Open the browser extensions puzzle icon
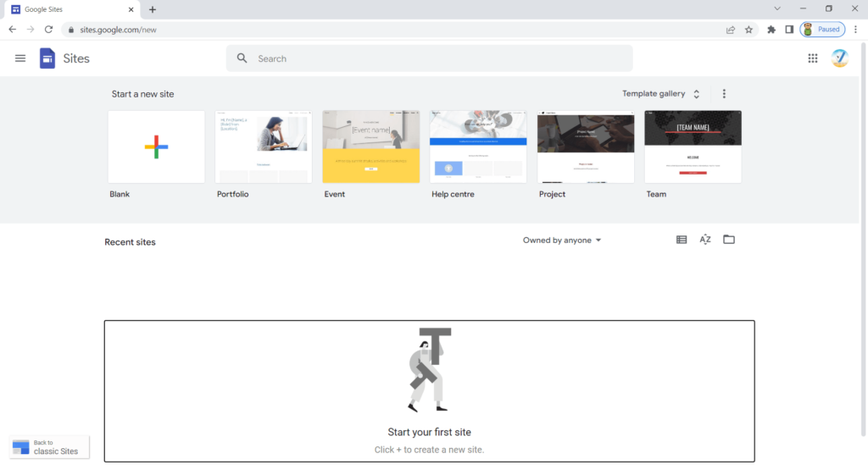This screenshot has height=465, width=868. [x=771, y=30]
